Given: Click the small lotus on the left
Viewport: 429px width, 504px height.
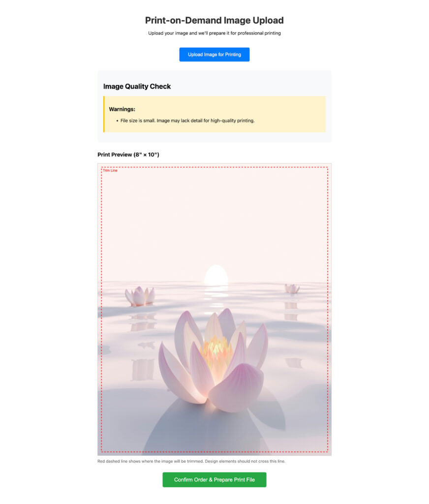Looking at the screenshot, I should (x=140, y=296).
